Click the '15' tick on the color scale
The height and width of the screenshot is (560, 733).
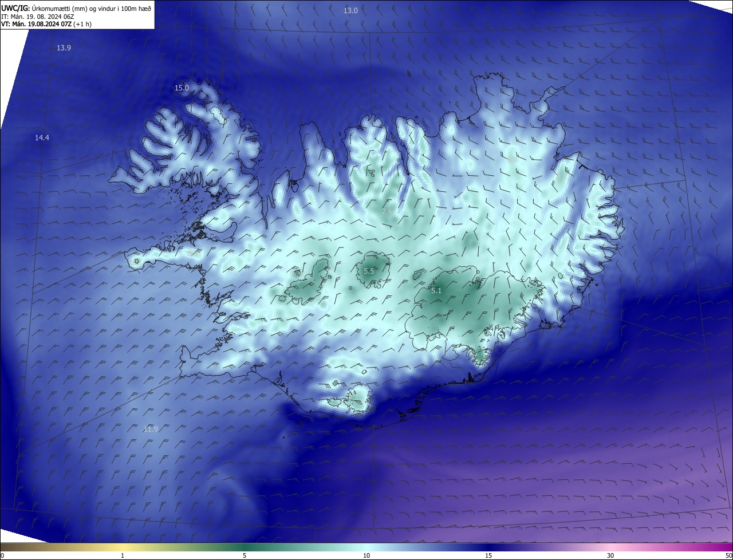488,556
